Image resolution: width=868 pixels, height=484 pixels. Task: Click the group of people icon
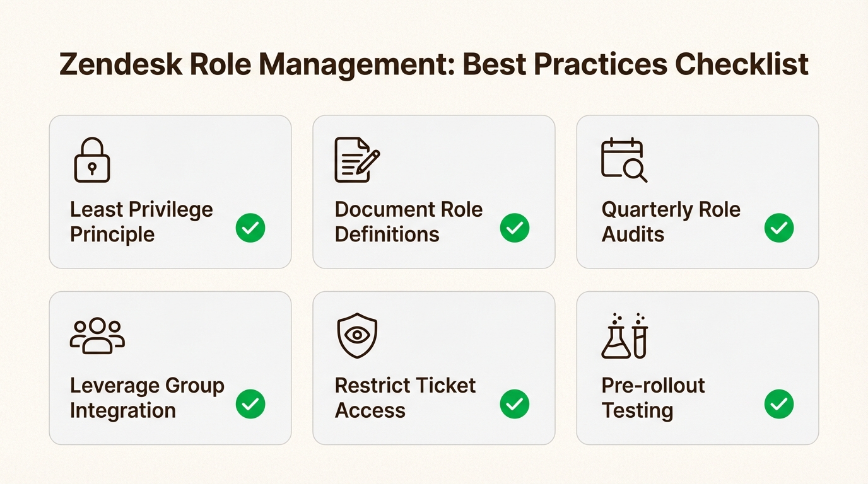pos(97,335)
